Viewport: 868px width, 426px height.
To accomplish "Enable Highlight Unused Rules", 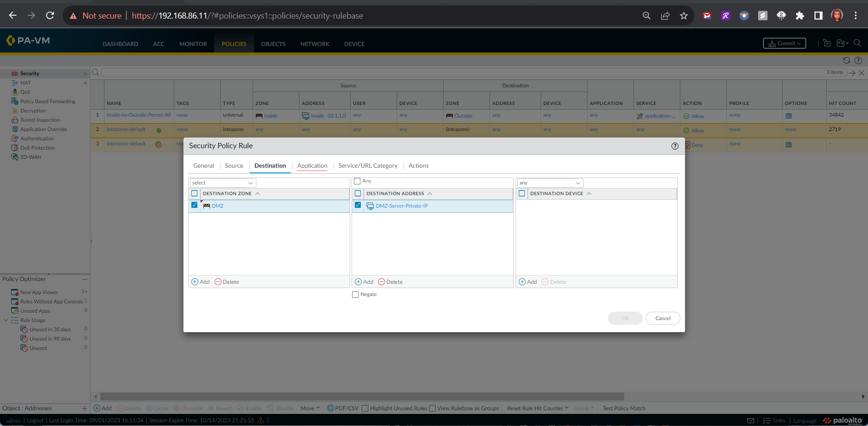I will click(x=365, y=408).
